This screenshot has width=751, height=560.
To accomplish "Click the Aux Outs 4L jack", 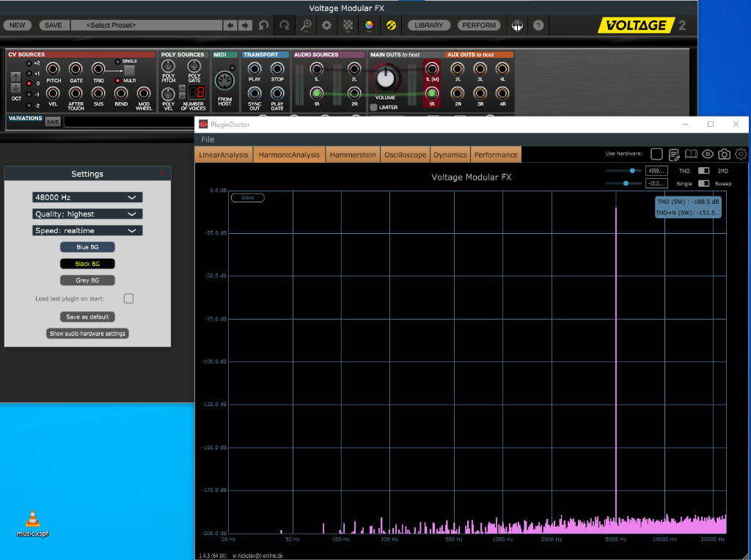I will click(x=502, y=69).
